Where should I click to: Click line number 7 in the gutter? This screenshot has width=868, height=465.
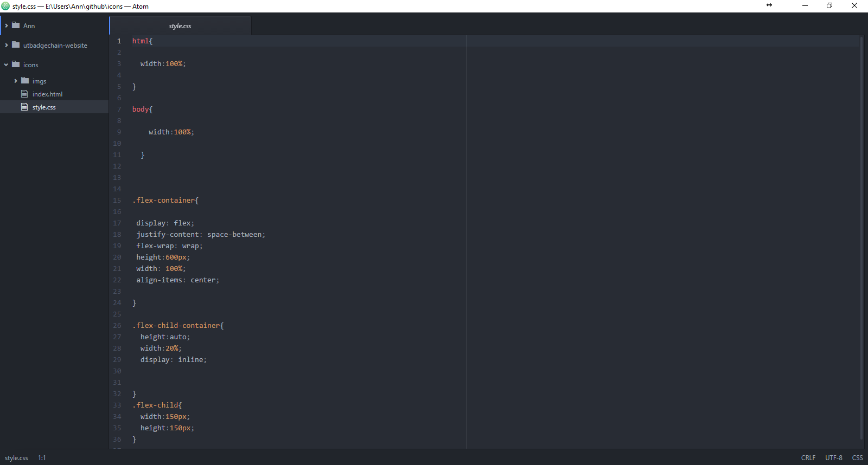(119, 109)
